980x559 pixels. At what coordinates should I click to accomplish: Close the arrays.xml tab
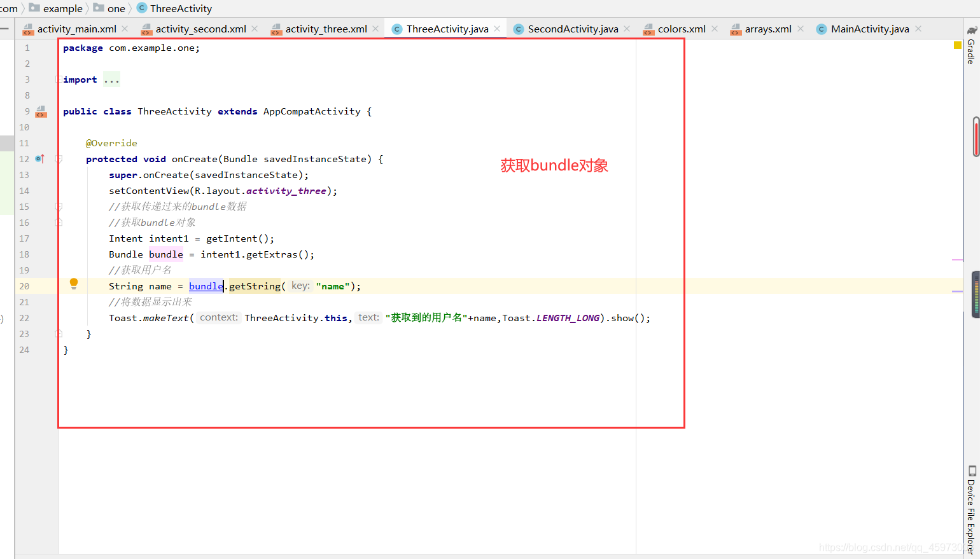coord(801,29)
